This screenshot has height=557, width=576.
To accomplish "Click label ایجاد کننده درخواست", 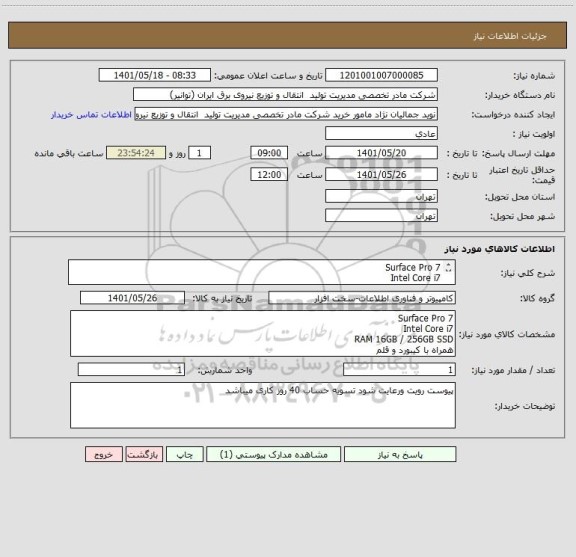I will [x=513, y=115].
